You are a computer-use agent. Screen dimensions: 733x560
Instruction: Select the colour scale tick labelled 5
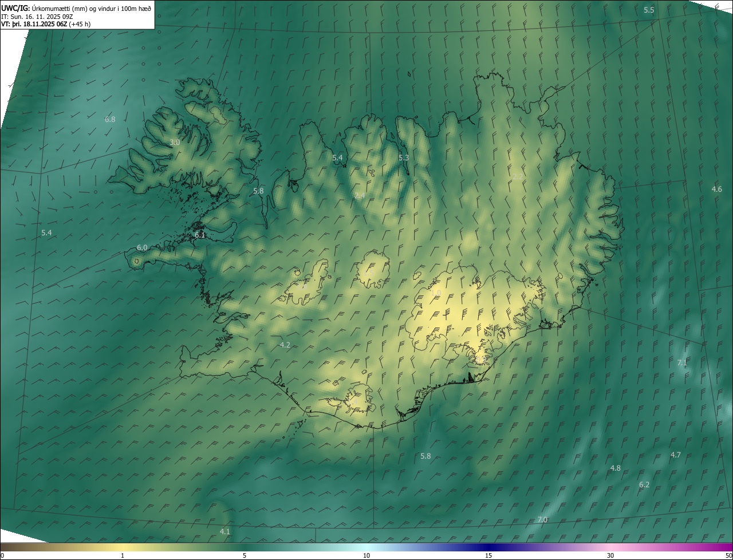(x=245, y=555)
